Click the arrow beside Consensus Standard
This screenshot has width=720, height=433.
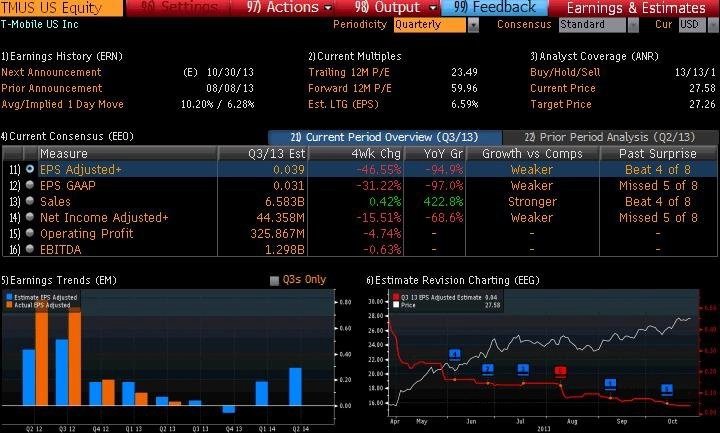(x=633, y=25)
